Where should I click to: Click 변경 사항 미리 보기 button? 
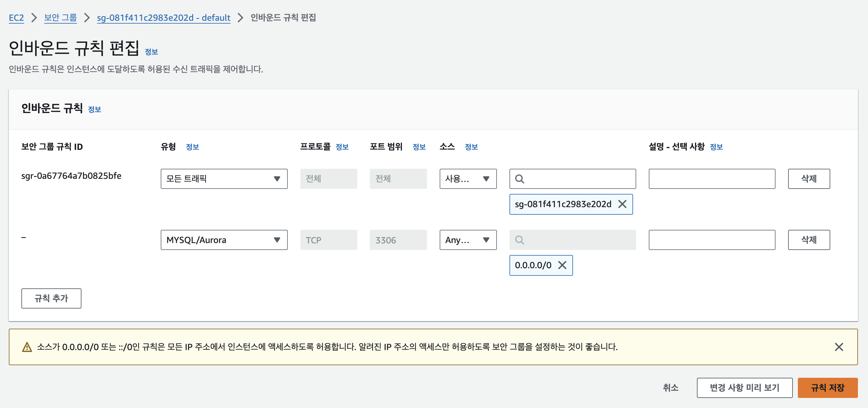click(x=744, y=388)
